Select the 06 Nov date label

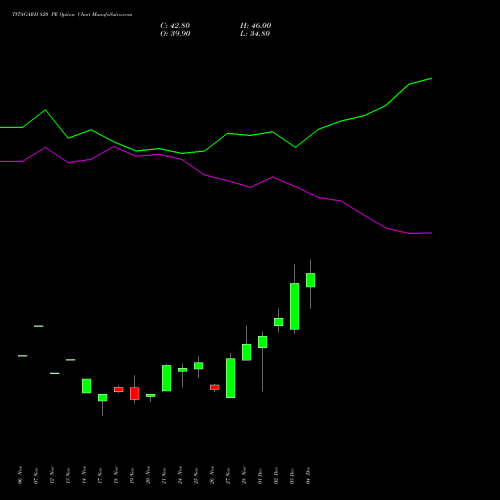click(x=20, y=475)
